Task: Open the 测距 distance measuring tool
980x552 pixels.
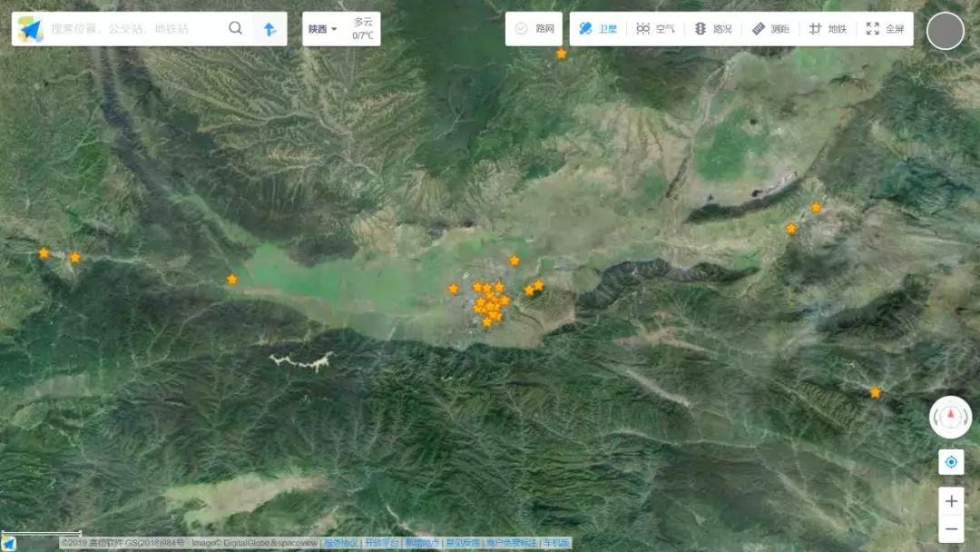Action: click(770, 29)
